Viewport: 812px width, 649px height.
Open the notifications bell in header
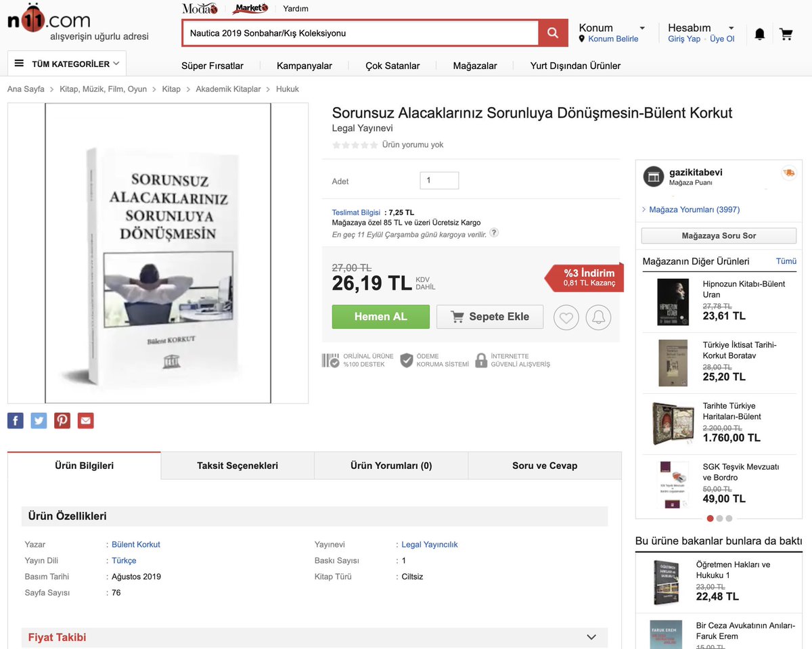pyautogui.click(x=760, y=34)
